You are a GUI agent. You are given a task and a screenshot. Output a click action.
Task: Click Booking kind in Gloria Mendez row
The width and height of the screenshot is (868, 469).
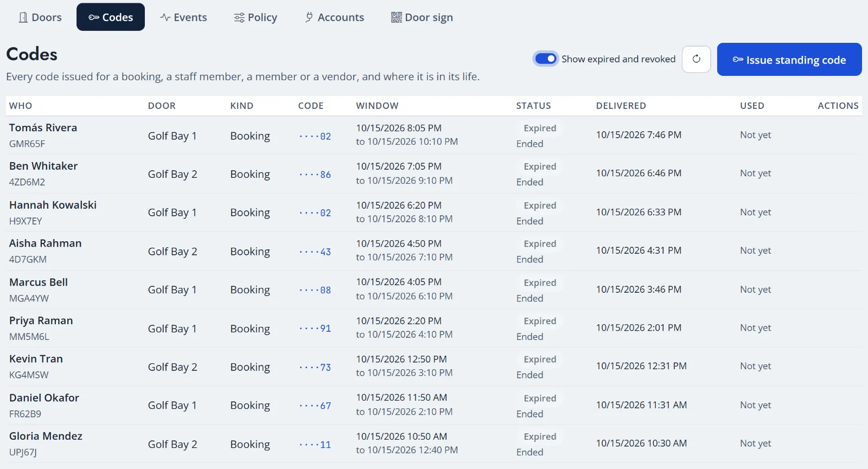(x=250, y=445)
